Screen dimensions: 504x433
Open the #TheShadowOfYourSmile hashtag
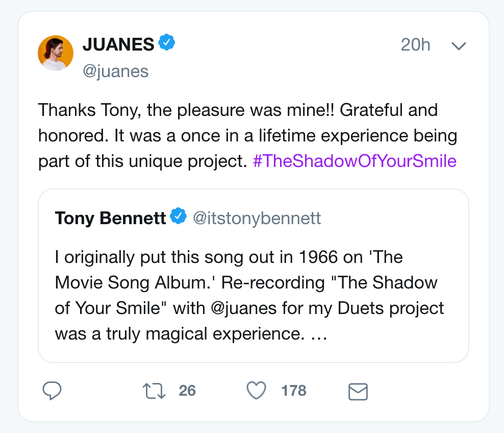[355, 161]
